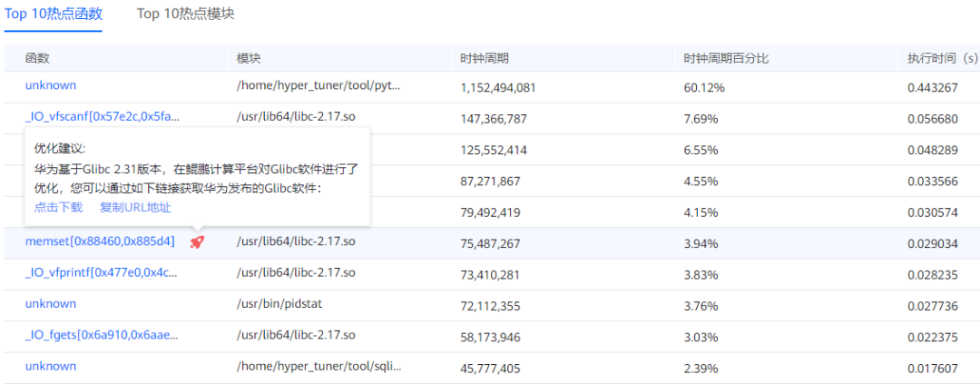
Task: Open the unknown function in the /usr/bin/pidstat row
Action: click(51, 303)
